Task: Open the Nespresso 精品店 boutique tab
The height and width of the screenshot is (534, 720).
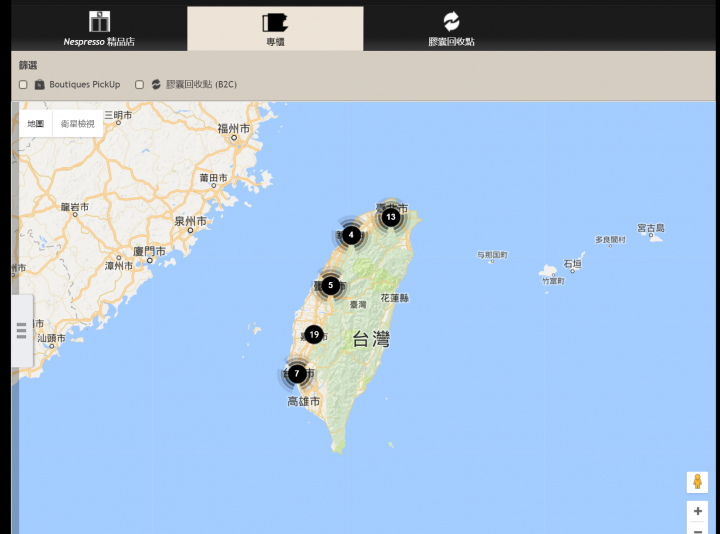Action: (x=99, y=28)
